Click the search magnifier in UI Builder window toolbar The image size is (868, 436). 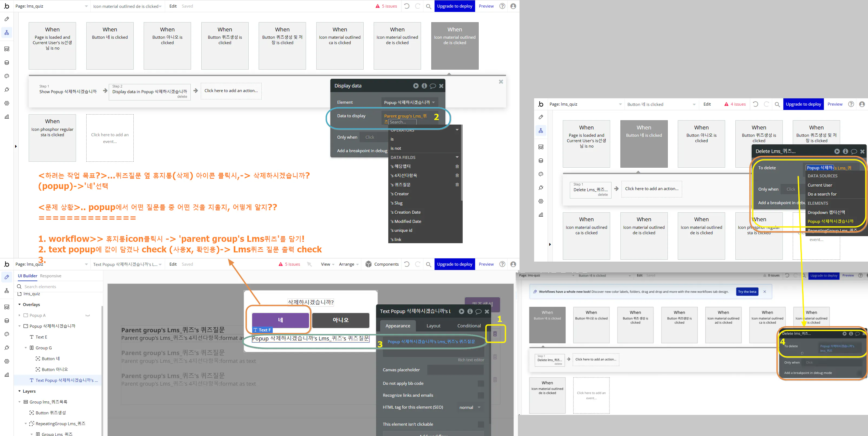(429, 264)
